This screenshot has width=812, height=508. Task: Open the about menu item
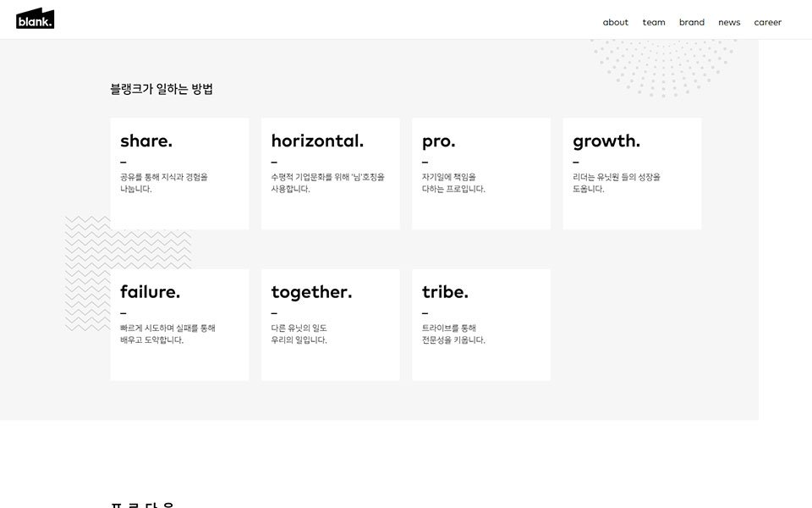point(615,22)
